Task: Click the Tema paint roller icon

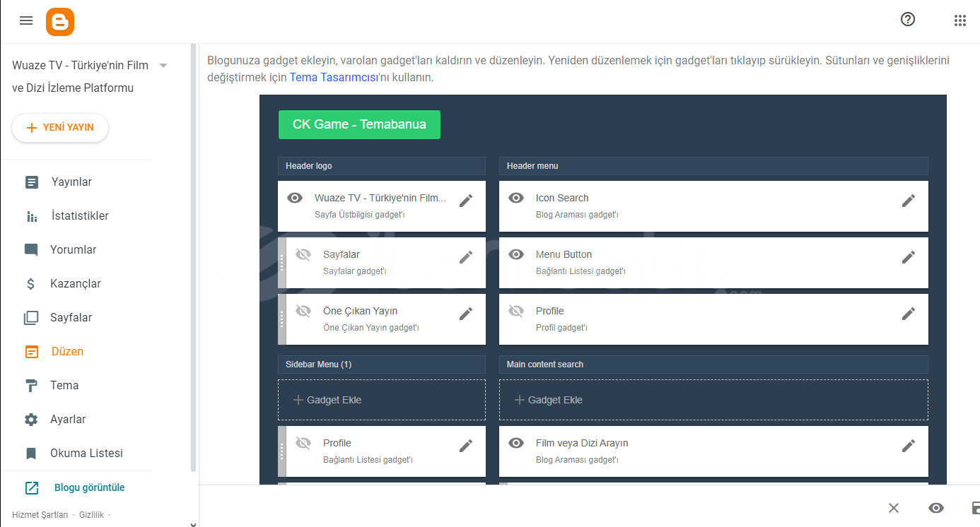Action: pos(31,386)
